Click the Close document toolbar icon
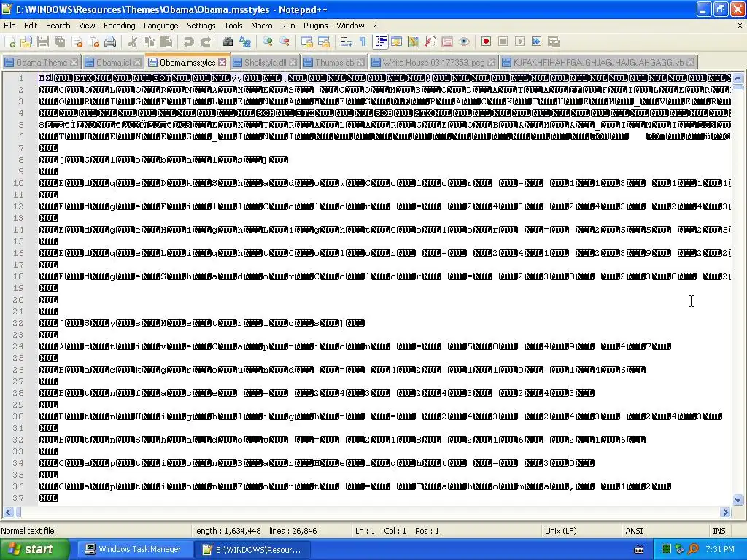Viewport: 747px width, 560px height. pos(77,42)
